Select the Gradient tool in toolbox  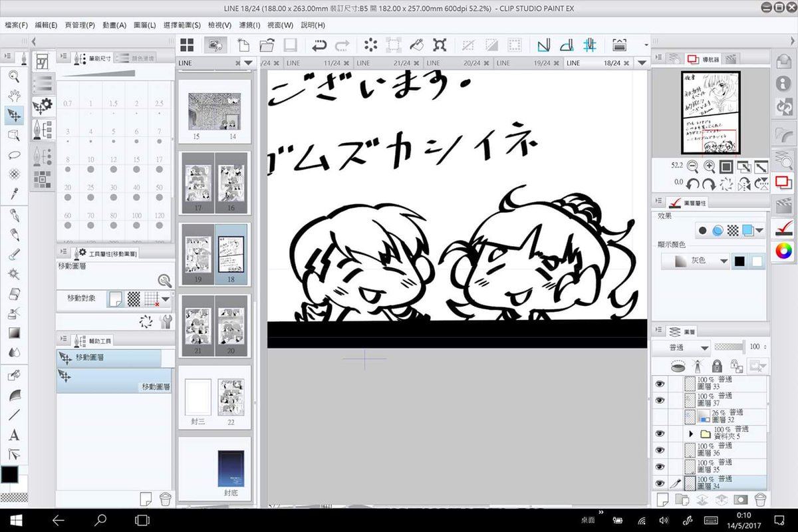tap(13, 332)
